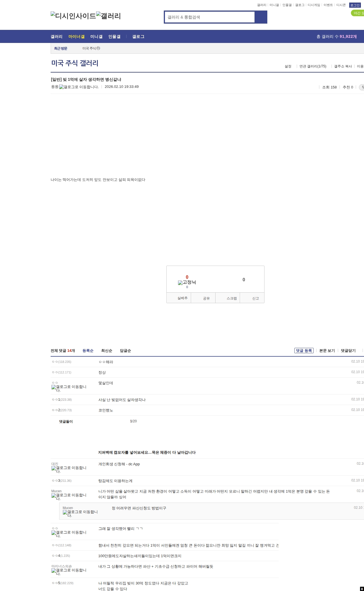This screenshot has height=591, width=364.
Task: Click ad text 지퍼백에 캡모자를 넣어보세요
Action: coord(147,452)
